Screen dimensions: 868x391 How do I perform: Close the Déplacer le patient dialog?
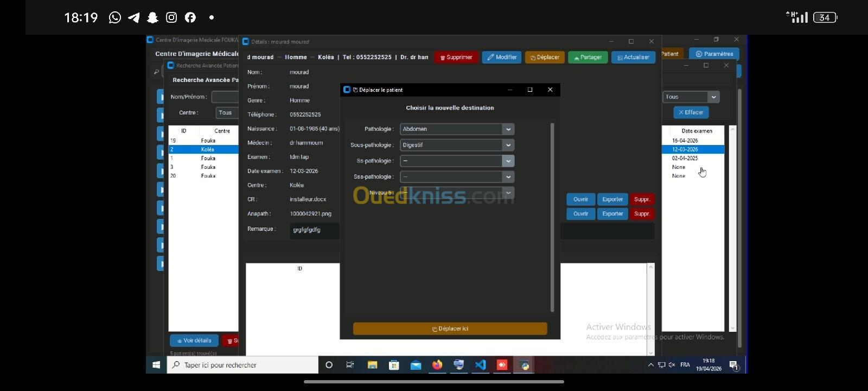550,90
